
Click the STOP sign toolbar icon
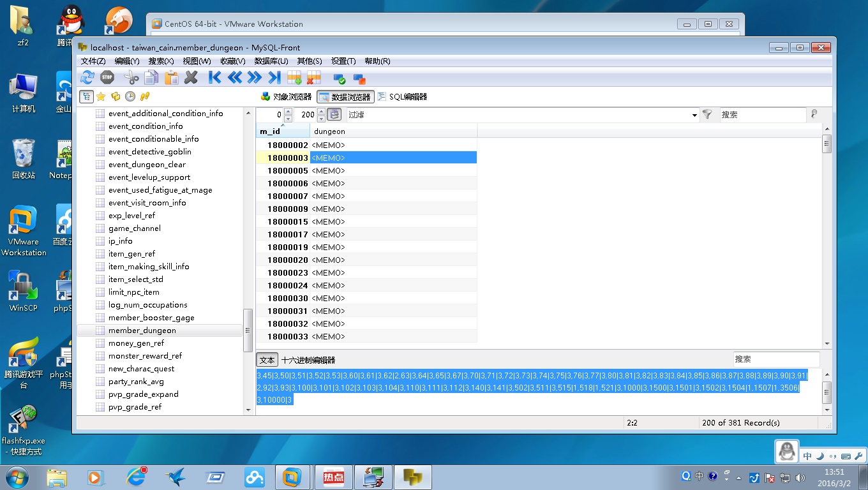click(x=107, y=78)
